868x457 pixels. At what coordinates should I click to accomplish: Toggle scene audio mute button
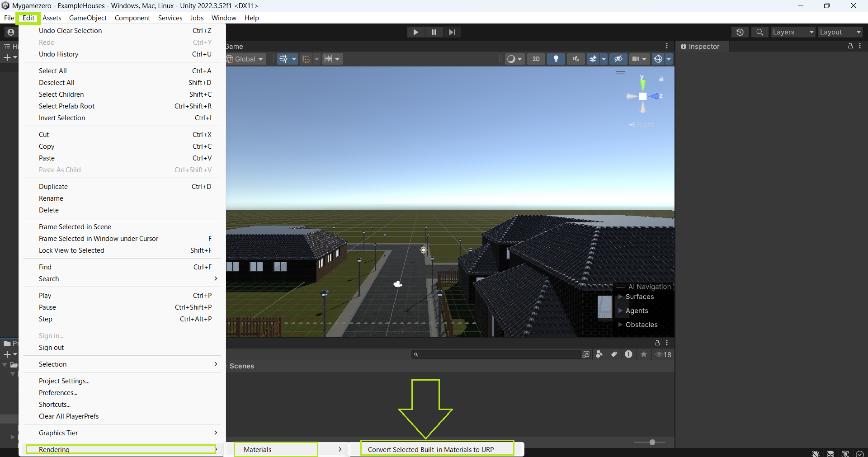[576, 59]
